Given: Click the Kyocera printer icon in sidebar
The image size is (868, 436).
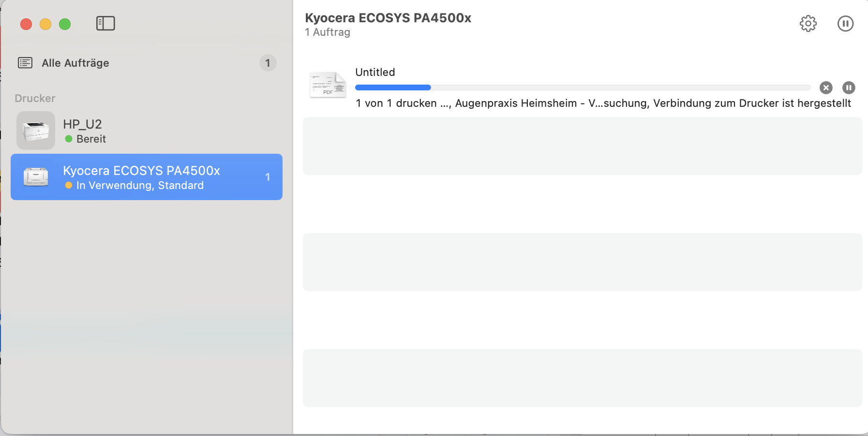Looking at the screenshot, I should (36, 177).
